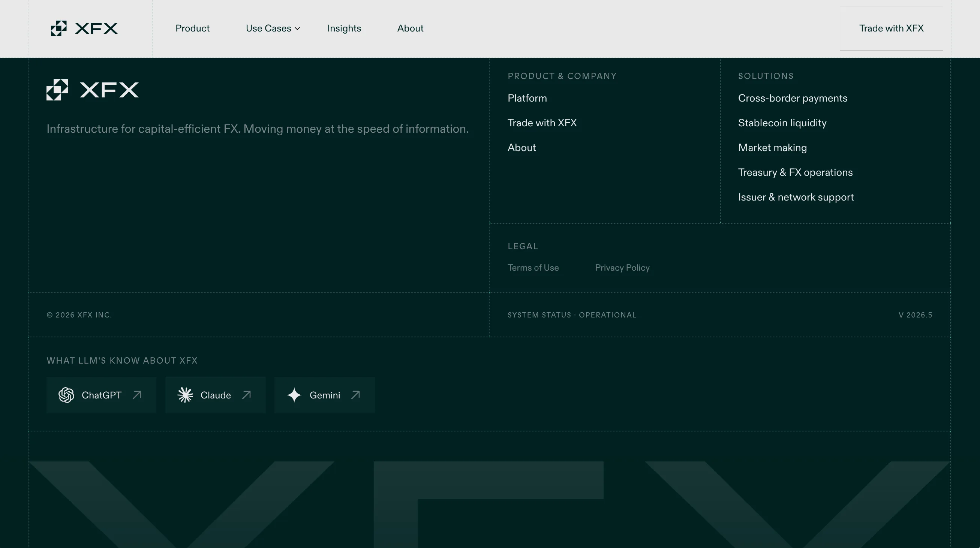Viewport: 980px width, 548px height.
Task: Open the Insights nav item
Action: [x=344, y=28]
